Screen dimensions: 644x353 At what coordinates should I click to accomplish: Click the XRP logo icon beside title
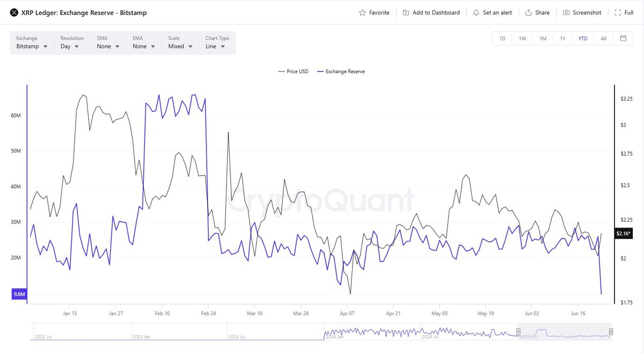click(14, 12)
